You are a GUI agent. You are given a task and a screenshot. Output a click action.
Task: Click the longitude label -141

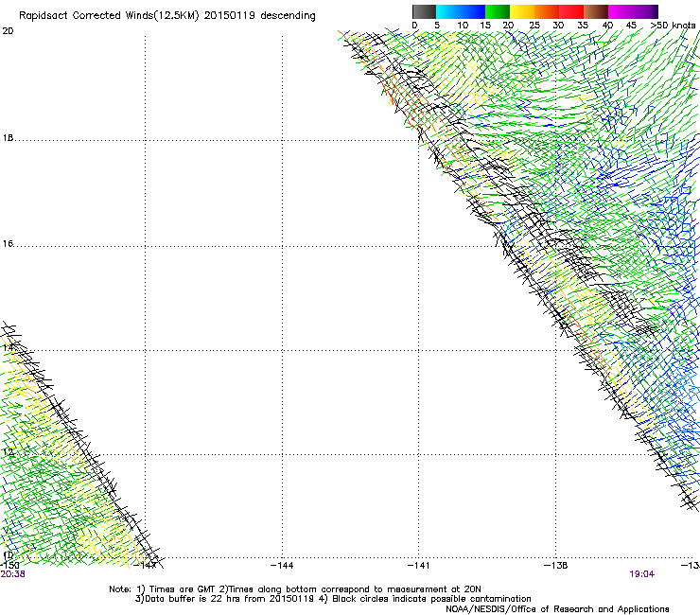point(419,566)
